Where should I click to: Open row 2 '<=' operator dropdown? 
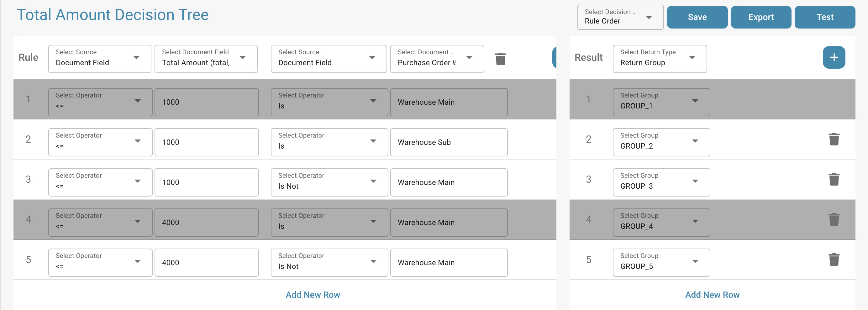coord(100,142)
